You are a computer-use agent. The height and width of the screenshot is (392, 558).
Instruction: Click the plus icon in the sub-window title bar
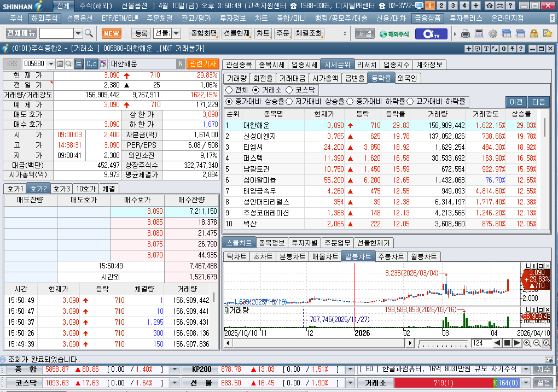[x=468, y=49]
